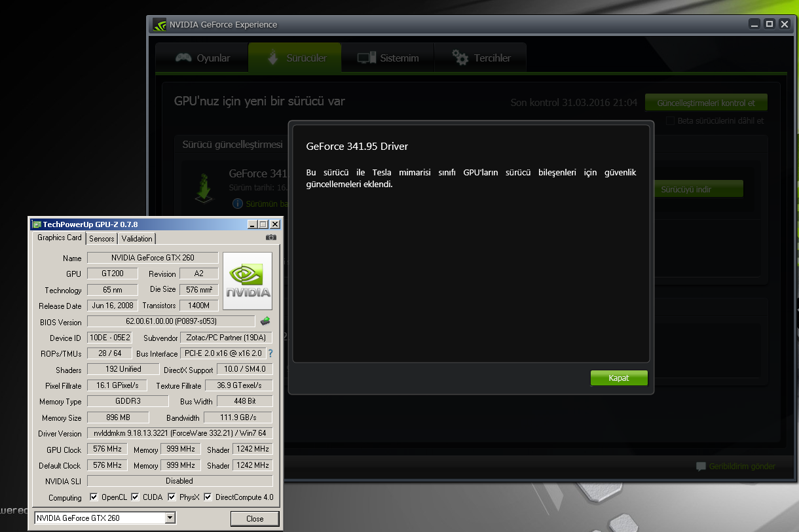Click the Sürücü güncelleştirmesi section label

point(232,145)
